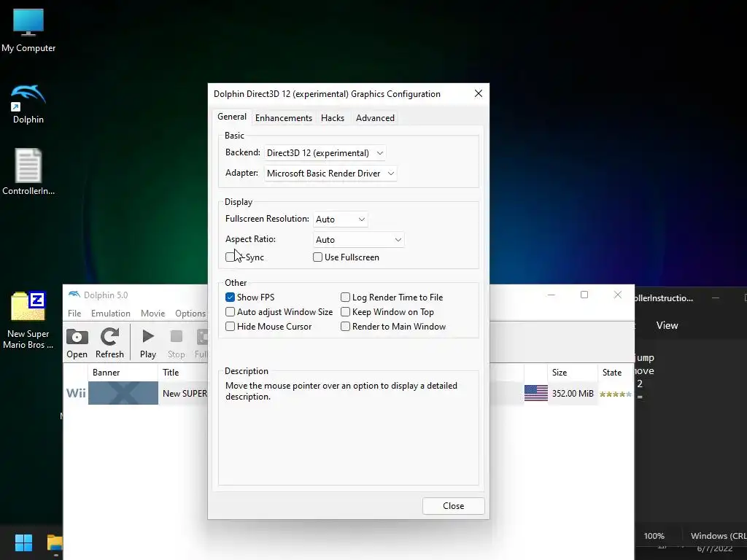Click the Banner column header

pos(123,373)
